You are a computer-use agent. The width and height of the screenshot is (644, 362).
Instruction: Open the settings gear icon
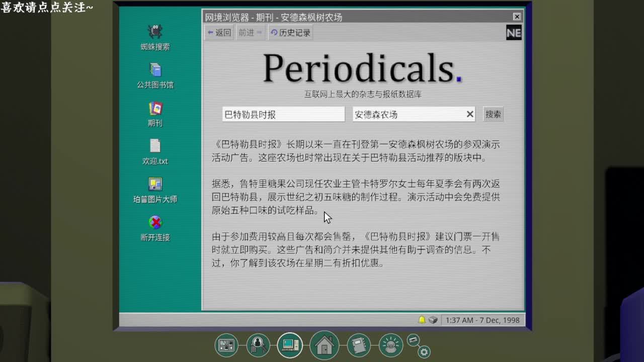coord(424,352)
